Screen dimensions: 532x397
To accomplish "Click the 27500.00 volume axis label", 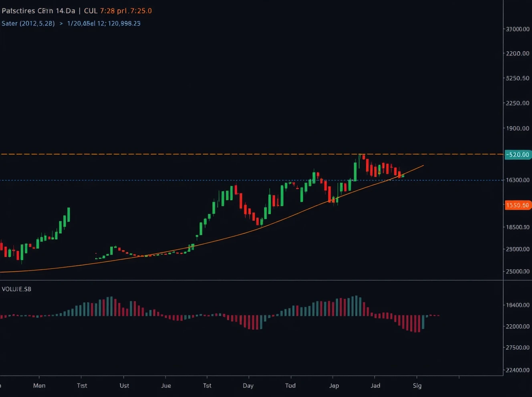I will 518,347.
